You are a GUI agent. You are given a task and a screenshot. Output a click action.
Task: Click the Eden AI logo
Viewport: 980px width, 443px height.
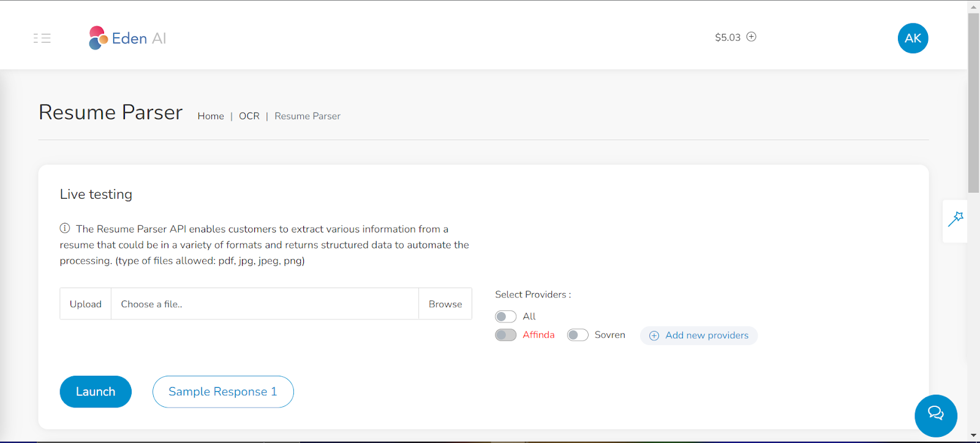pyautogui.click(x=127, y=38)
